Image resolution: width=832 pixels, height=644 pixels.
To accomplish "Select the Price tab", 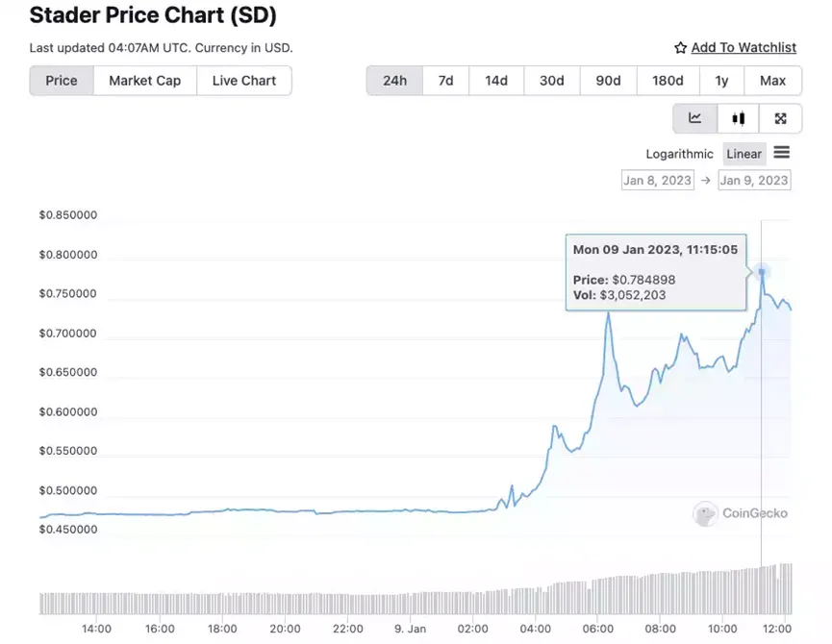I will pos(62,81).
